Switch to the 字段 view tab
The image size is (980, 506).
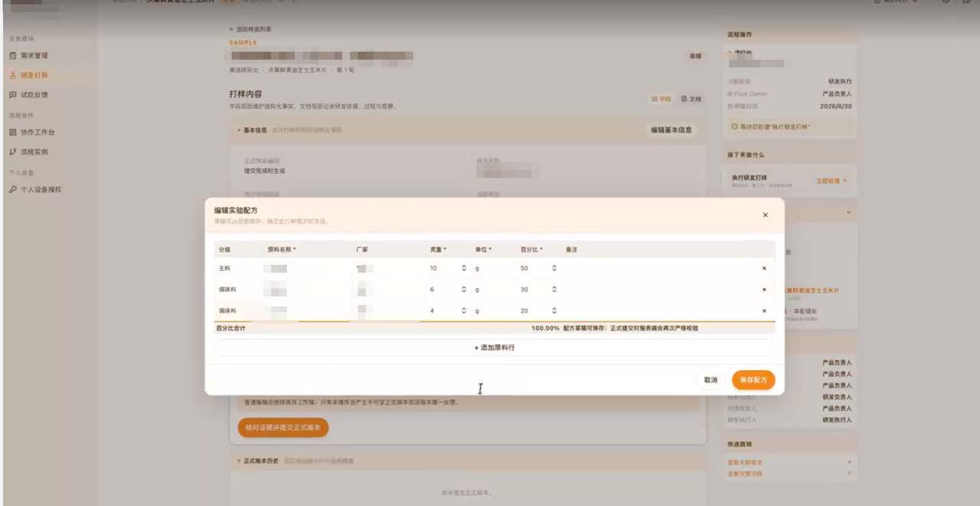(661, 99)
